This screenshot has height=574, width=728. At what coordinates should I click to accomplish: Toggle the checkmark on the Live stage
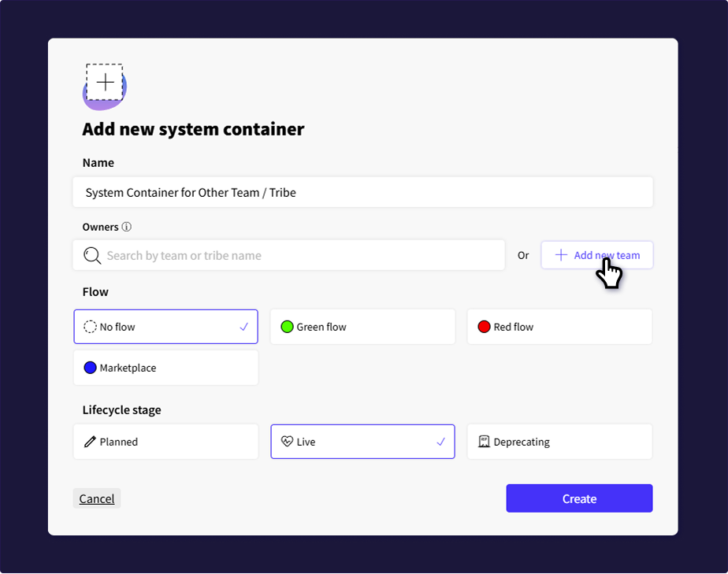441,442
